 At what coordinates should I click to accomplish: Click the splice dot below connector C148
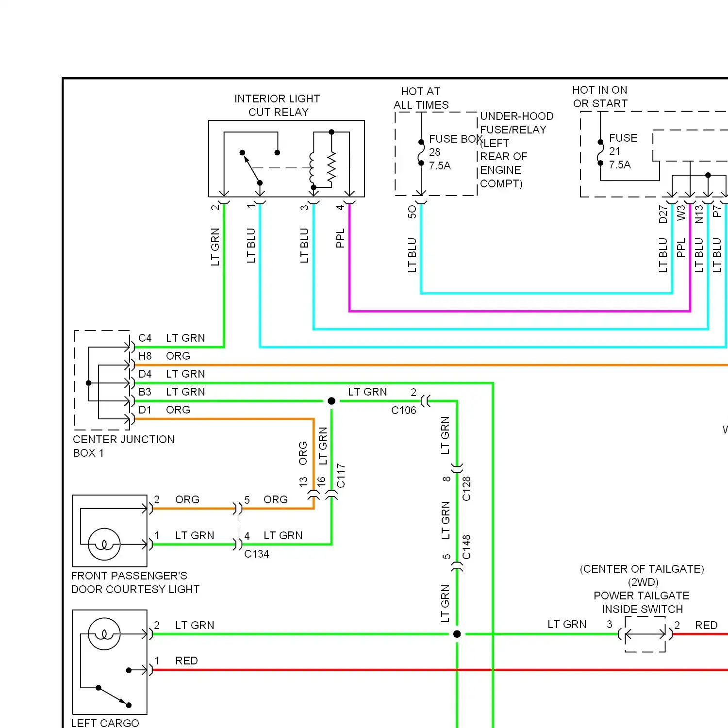(457, 634)
